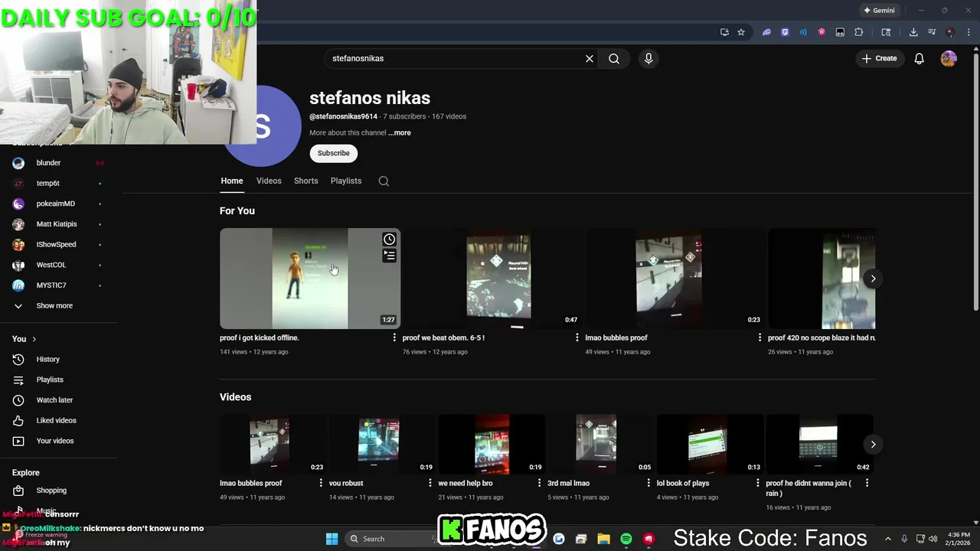The image size is (980, 551).
Task: Open options for '3rd mal lmao' video
Action: (648, 483)
